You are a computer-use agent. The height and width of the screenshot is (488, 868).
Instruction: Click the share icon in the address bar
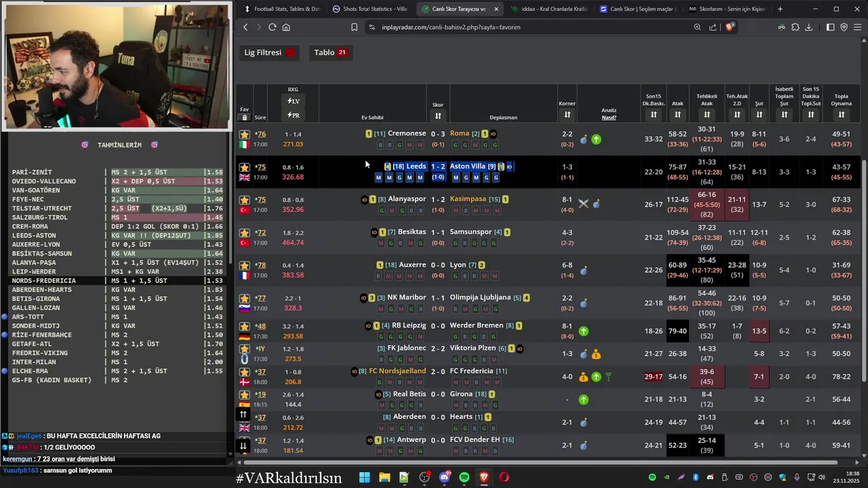[x=713, y=27]
